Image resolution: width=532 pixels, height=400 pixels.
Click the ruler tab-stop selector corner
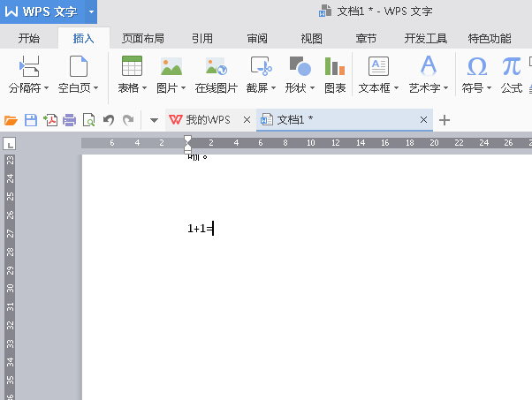[x=10, y=143]
